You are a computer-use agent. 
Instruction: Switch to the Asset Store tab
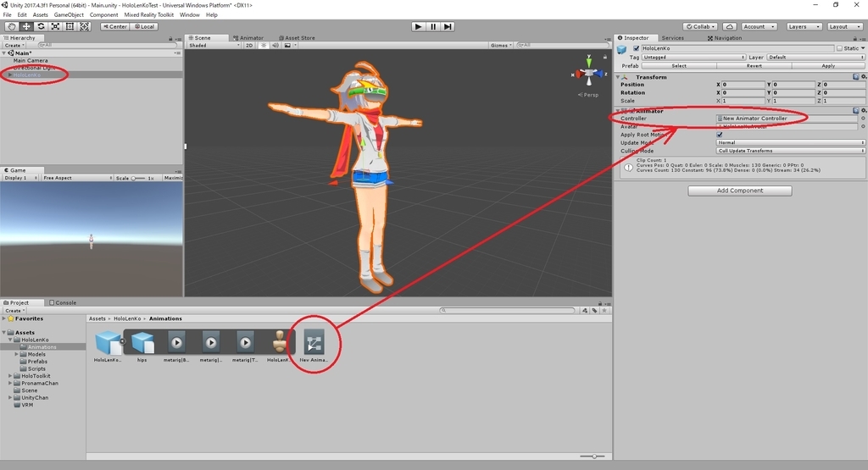(x=297, y=38)
